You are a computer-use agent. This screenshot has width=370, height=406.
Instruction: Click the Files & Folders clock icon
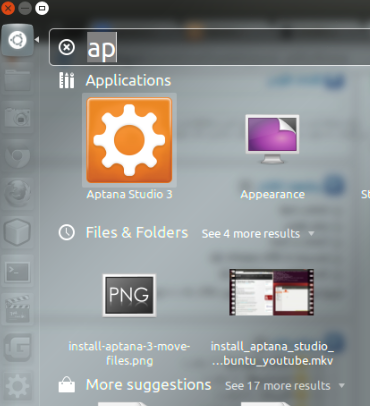(67, 232)
